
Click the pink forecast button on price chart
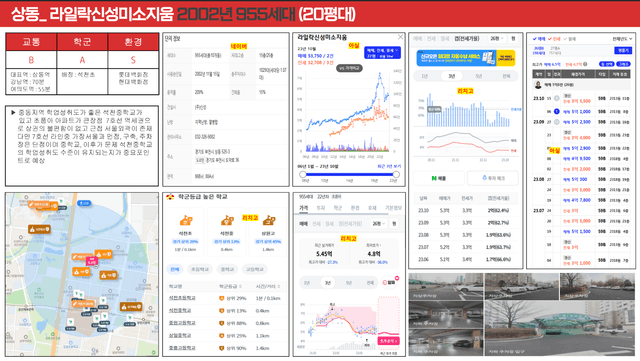coord(389,341)
